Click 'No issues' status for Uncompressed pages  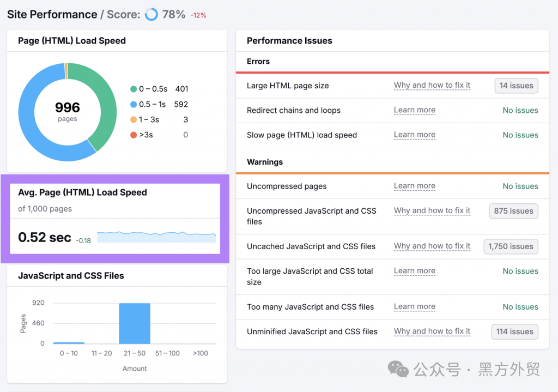click(x=520, y=186)
